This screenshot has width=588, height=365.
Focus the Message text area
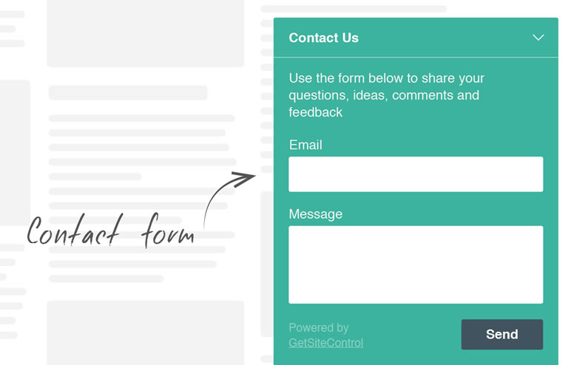[416, 265]
